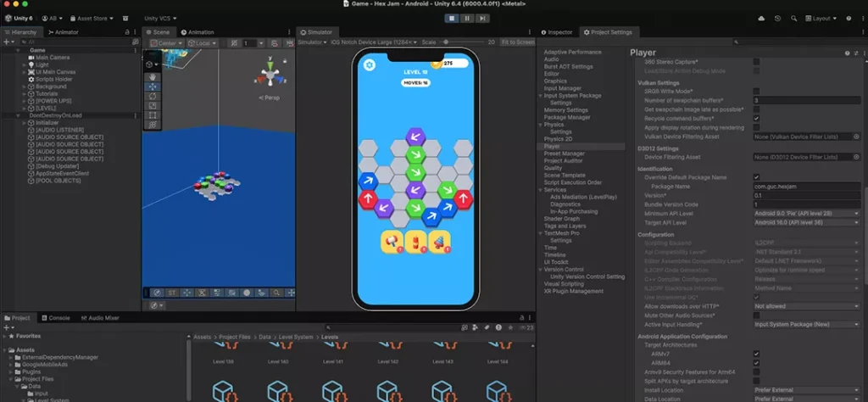Switch to the Animation tab
Viewport: 868px width, 402px height.
[198, 32]
